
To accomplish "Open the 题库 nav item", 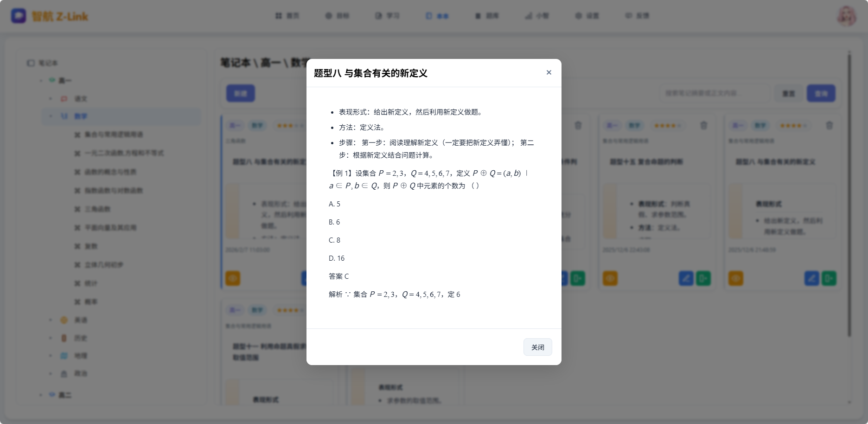I will pos(487,16).
